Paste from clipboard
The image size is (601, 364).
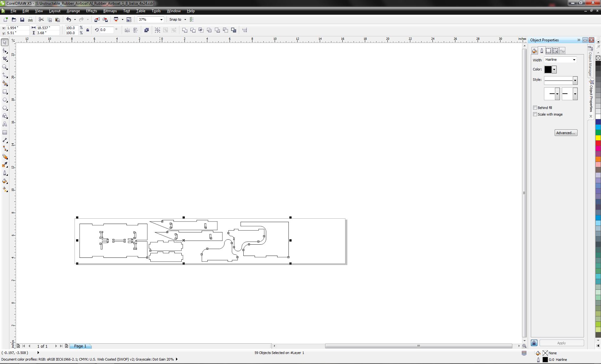[58, 19]
